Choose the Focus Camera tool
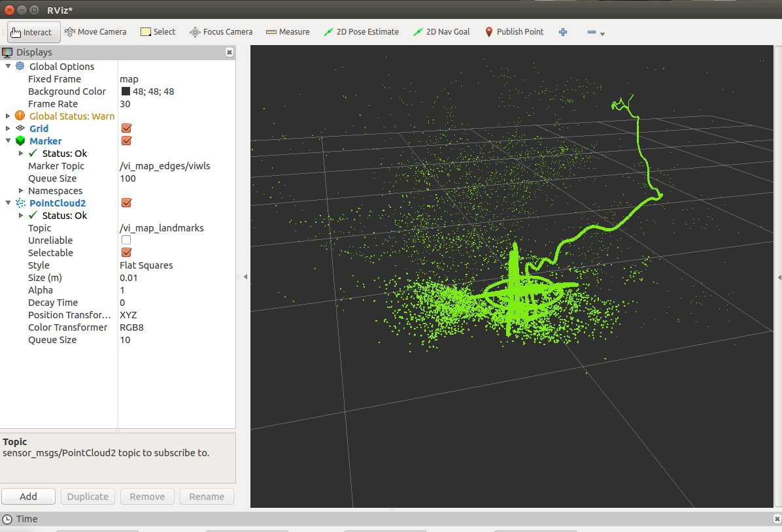782x532 pixels. click(221, 32)
